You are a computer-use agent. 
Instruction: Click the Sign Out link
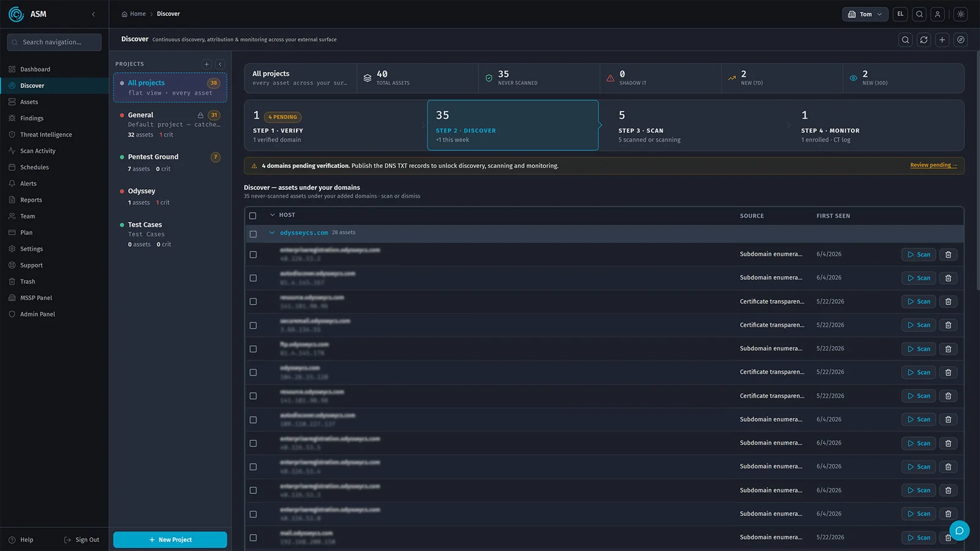[x=81, y=539]
